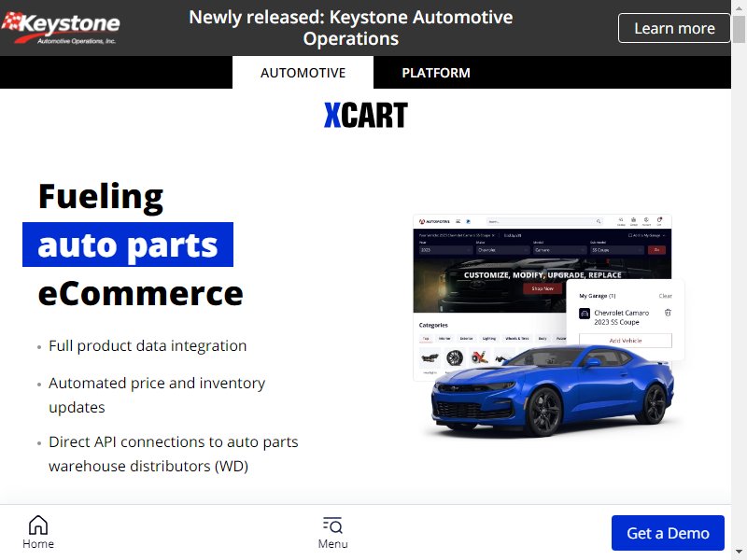The image size is (747, 560).
Task: Click the highlighted 'auto parts' headline
Action: coord(128,245)
